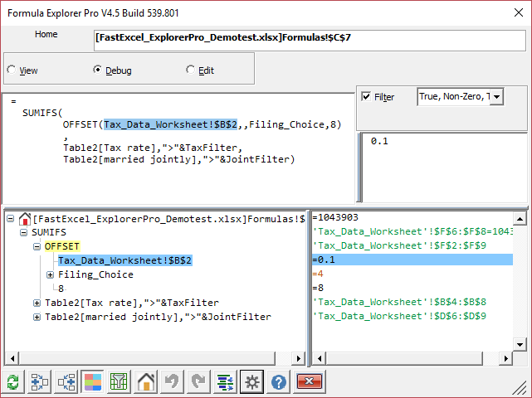Screen dimensions: 532x398
Task: Expand the Filing_Choice tree node
Action: 50,274
